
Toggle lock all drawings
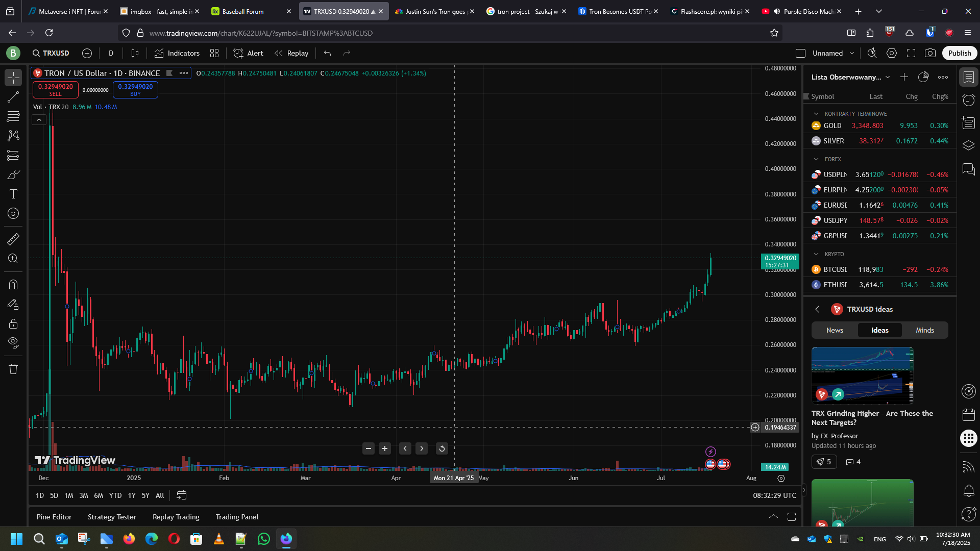pyautogui.click(x=13, y=323)
